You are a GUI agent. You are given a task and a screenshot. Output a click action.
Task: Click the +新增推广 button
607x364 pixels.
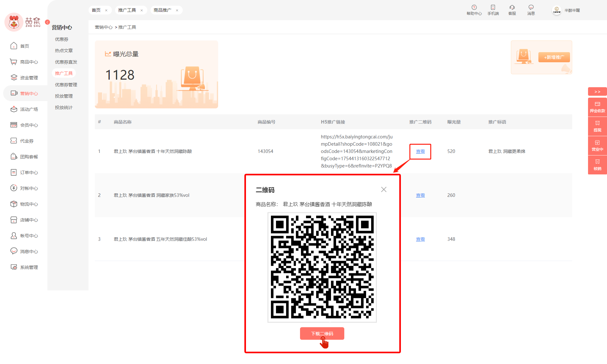(x=554, y=57)
